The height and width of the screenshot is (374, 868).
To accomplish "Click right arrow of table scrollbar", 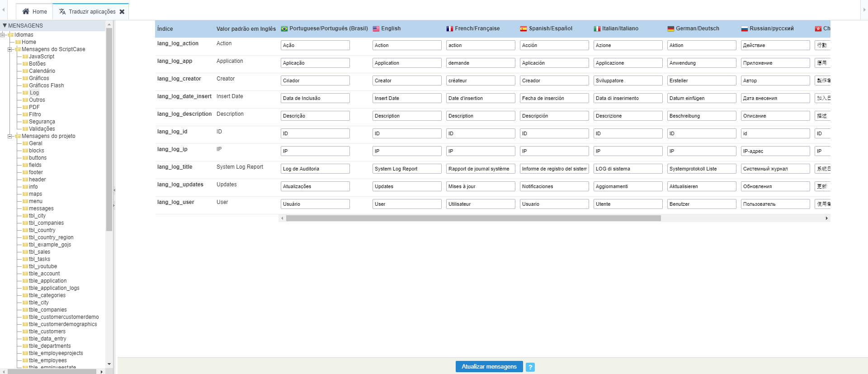I will pyautogui.click(x=827, y=218).
